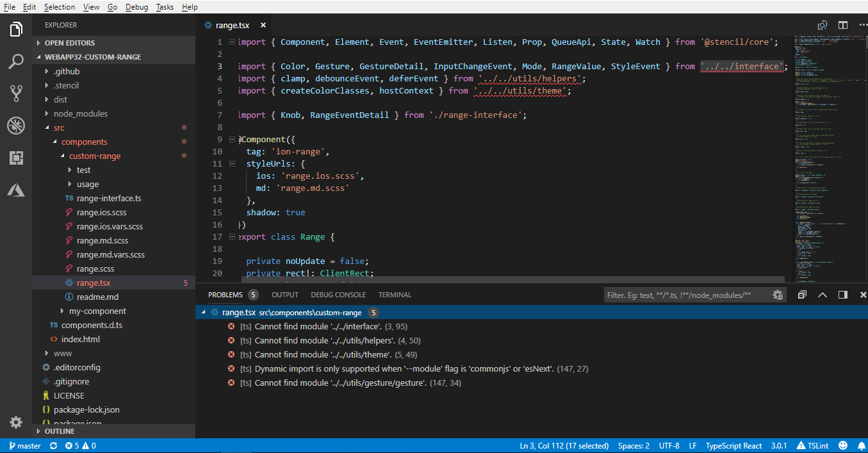Open the Extensions view

click(16, 158)
